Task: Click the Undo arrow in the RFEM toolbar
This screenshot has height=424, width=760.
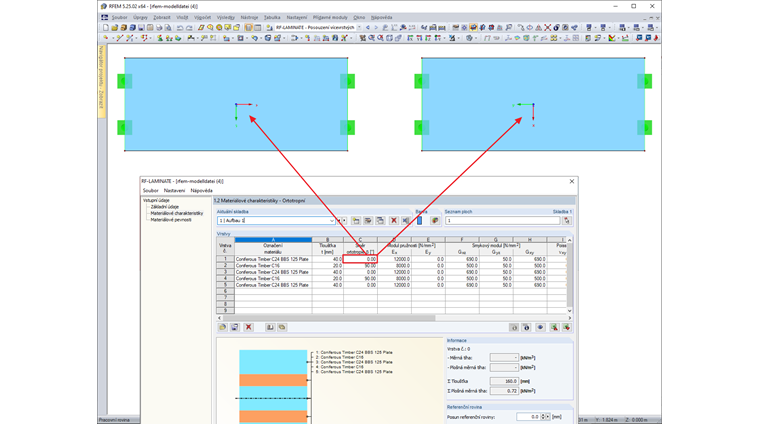Action: 180,28
